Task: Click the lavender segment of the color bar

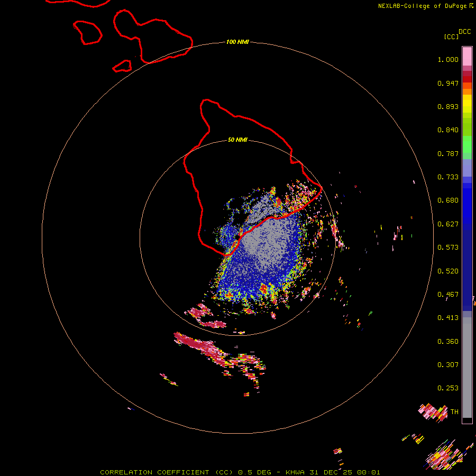Action: 467,168
